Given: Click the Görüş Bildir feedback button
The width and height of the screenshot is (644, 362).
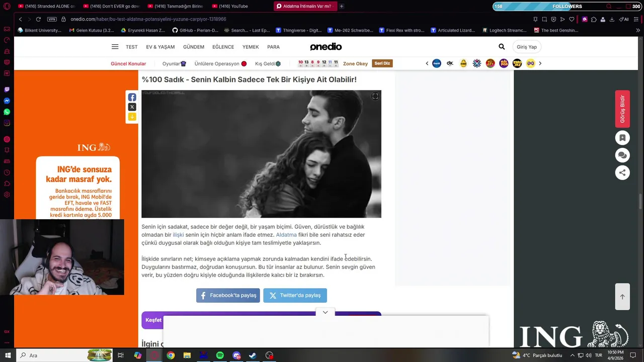Looking at the screenshot, I should point(622,109).
